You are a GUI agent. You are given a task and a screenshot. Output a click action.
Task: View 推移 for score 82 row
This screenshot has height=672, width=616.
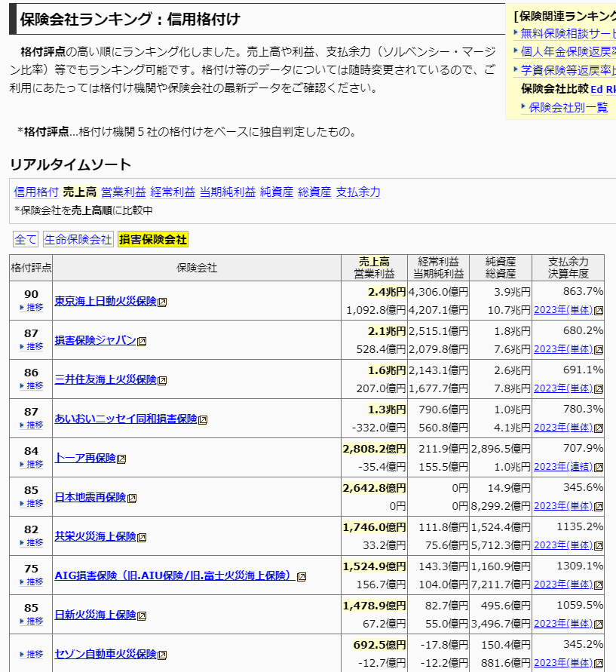click(x=32, y=542)
